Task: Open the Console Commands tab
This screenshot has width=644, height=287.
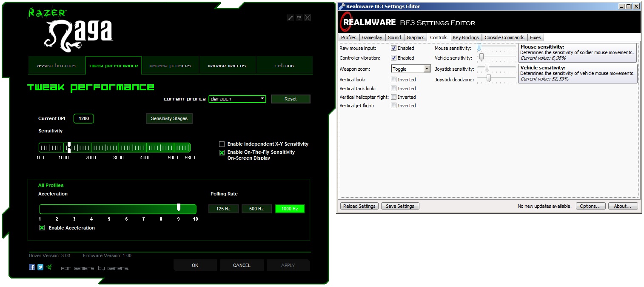Action: coord(504,37)
